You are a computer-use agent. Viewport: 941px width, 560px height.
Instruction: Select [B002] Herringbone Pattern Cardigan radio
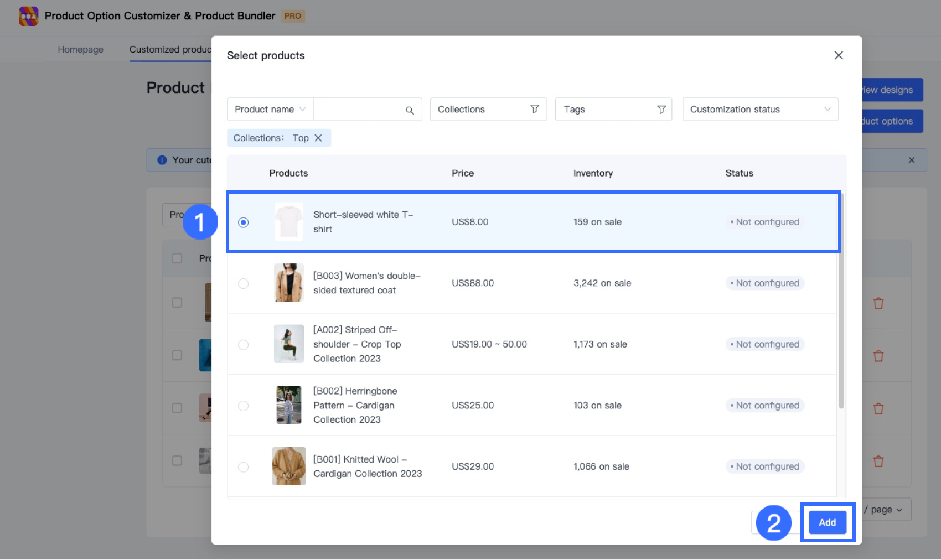coord(244,406)
